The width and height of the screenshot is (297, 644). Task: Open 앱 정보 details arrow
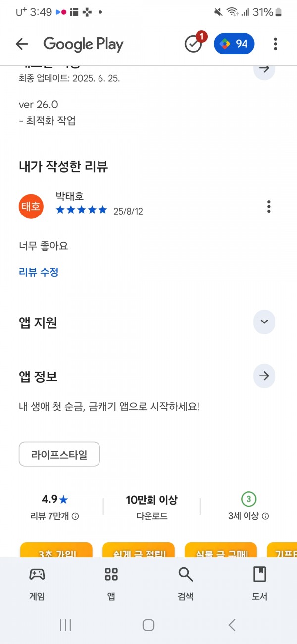coord(264,376)
